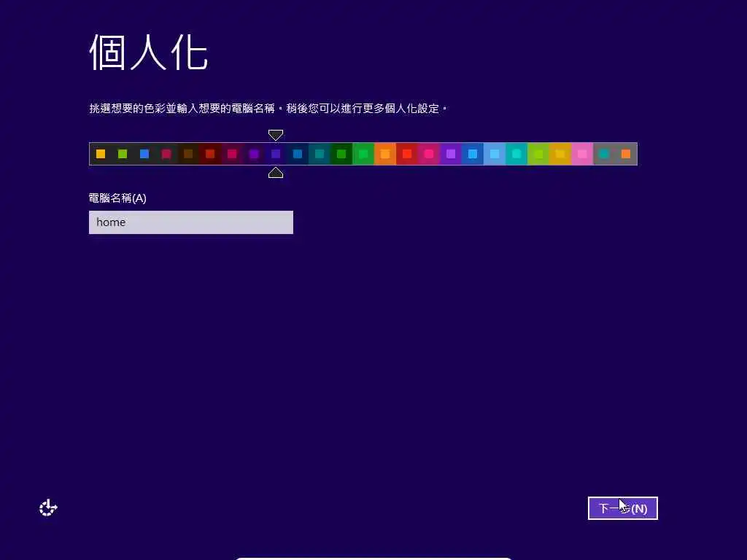
Task: Focus the computer name field containing "home"
Action: coord(191,222)
